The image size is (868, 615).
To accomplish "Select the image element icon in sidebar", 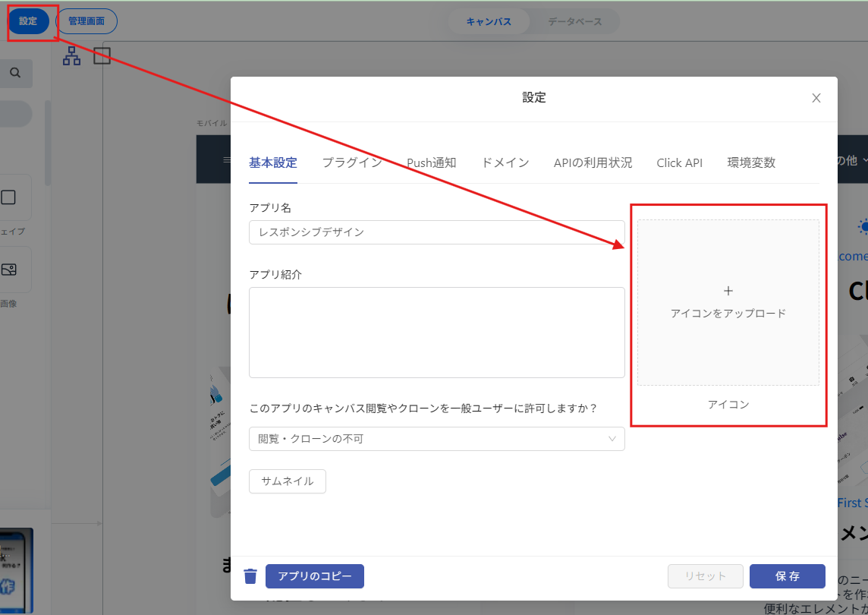I will pyautogui.click(x=9, y=270).
